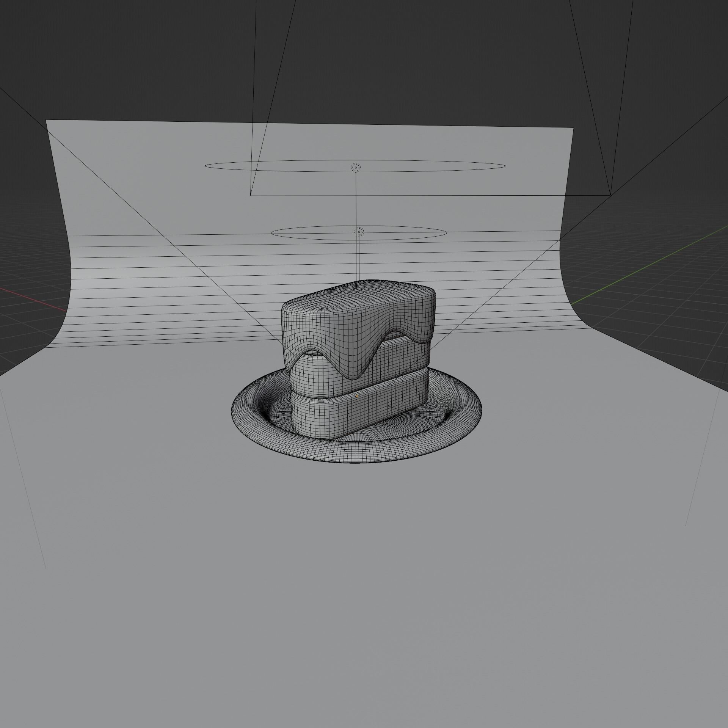Click the lower light's dotted origin circle
Image resolution: width=728 pixels, height=728 pixels.
(x=359, y=231)
